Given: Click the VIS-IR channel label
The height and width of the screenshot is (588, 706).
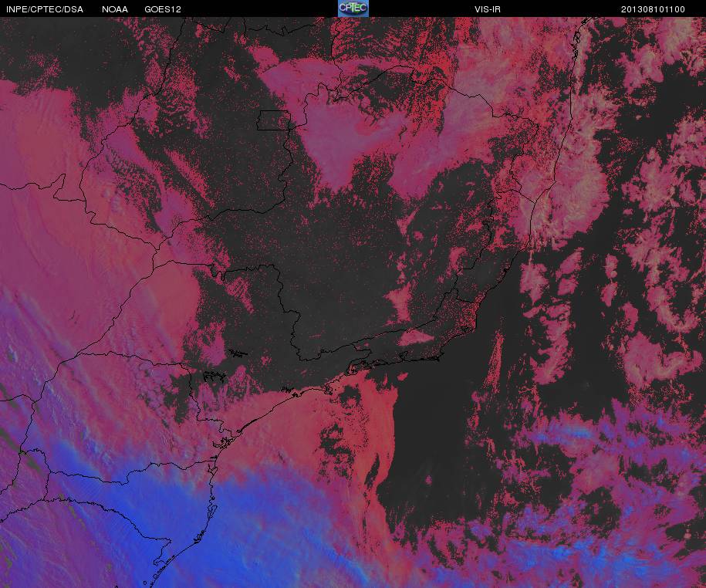Looking at the screenshot, I should click(487, 9).
